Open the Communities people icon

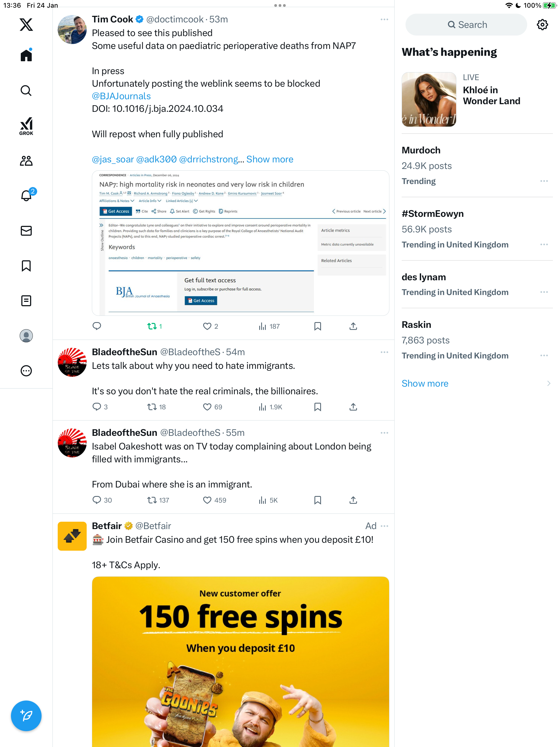click(x=26, y=161)
